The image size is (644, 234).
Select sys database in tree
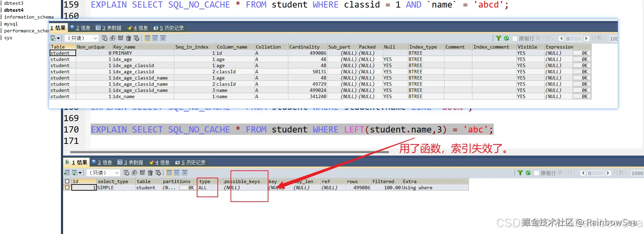point(8,38)
